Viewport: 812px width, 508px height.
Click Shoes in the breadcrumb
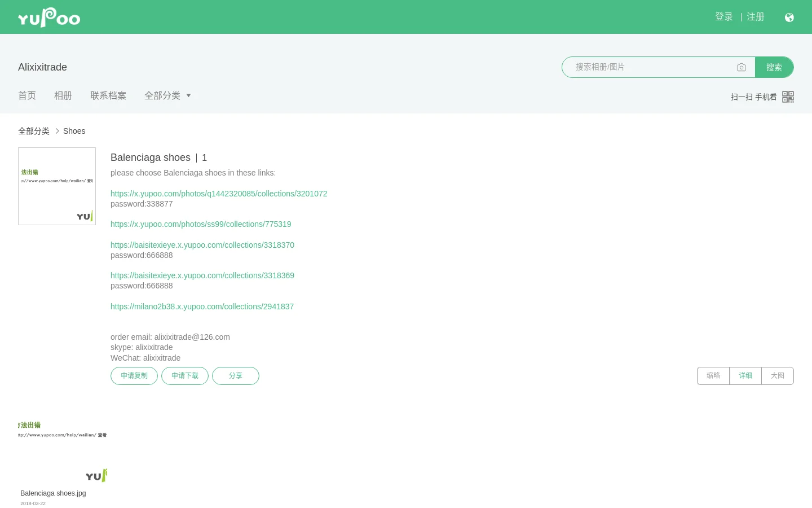coord(74,131)
